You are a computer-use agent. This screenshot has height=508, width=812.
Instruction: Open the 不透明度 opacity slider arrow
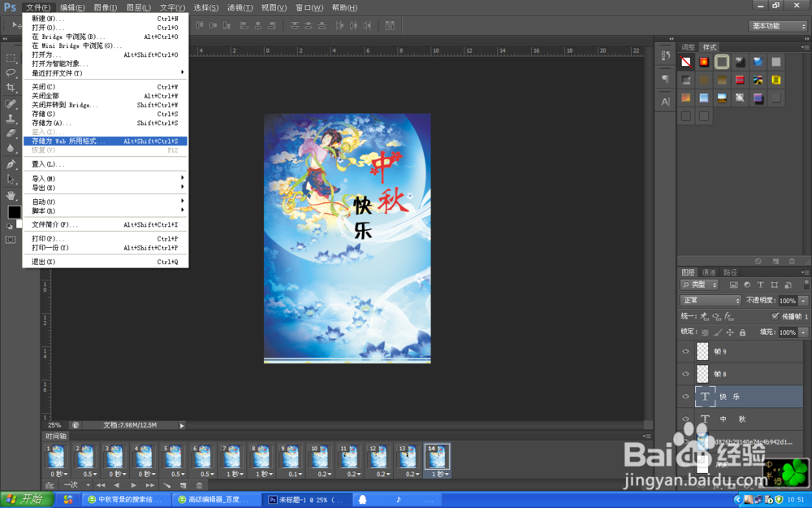click(803, 301)
